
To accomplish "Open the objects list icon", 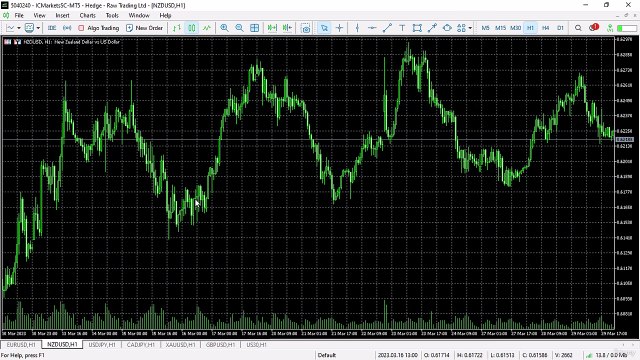I will tap(461, 28).
